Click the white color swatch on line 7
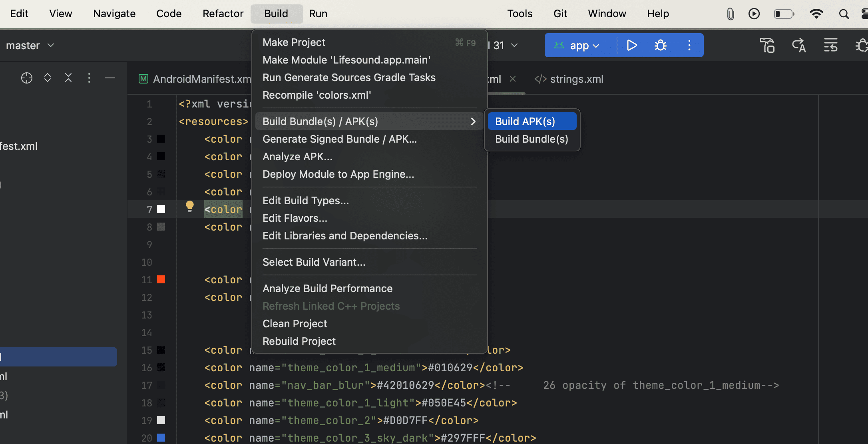Screen dimensions: 868x444 pyautogui.click(x=161, y=209)
